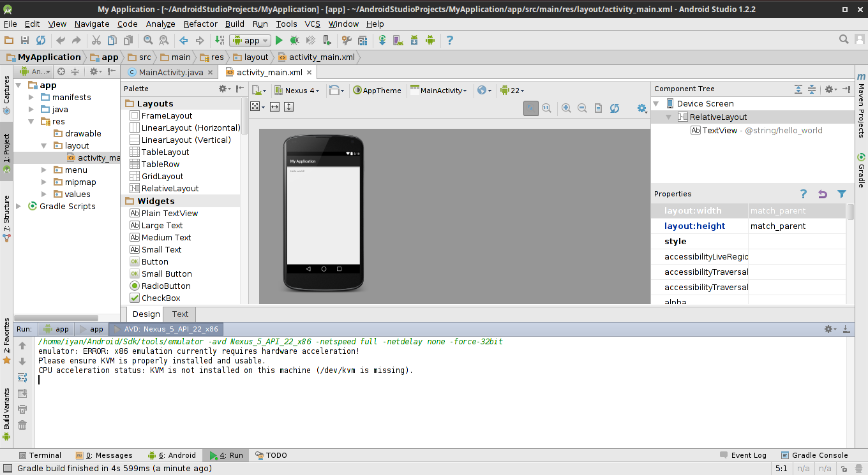Open the Nexus 4 device dropdown
The image size is (868, 475).
click(x=297, y=91)
